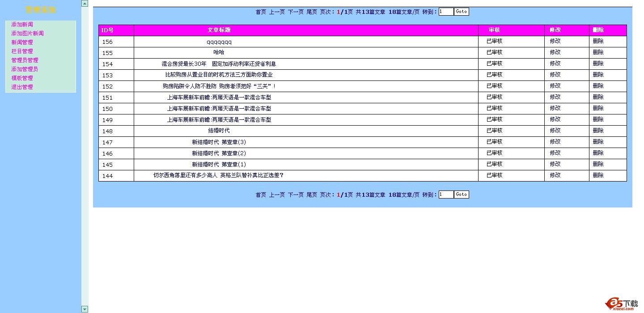Go to 新闻管理 in the sidebar
This screenshot has height=313, width=644.
click(x=22, y=42)
